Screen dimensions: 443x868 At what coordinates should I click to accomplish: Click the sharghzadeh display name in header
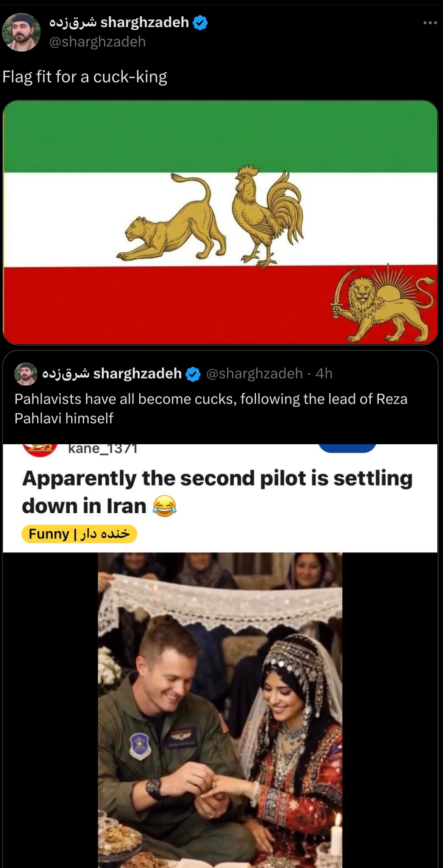[119, 22]
